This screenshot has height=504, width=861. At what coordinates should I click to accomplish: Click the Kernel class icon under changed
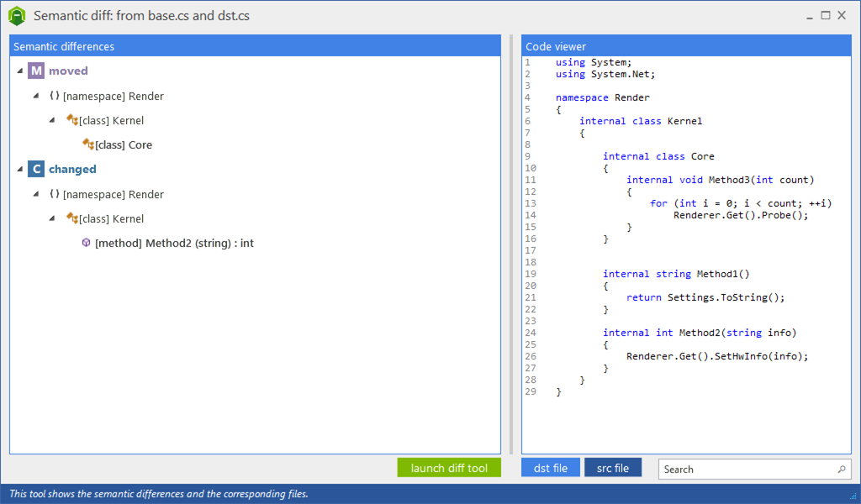point(71,218)
